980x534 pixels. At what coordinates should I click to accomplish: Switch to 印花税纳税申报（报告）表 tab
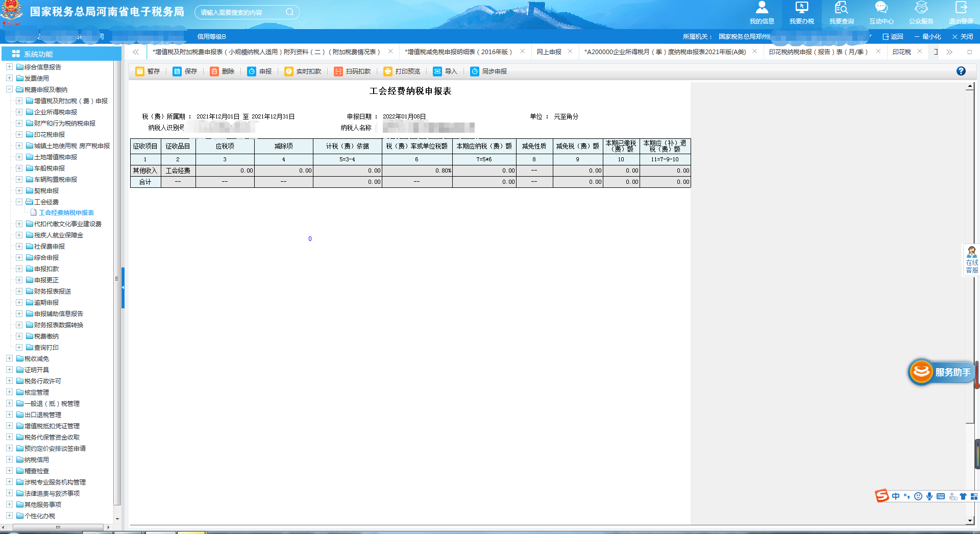(818, 52)
